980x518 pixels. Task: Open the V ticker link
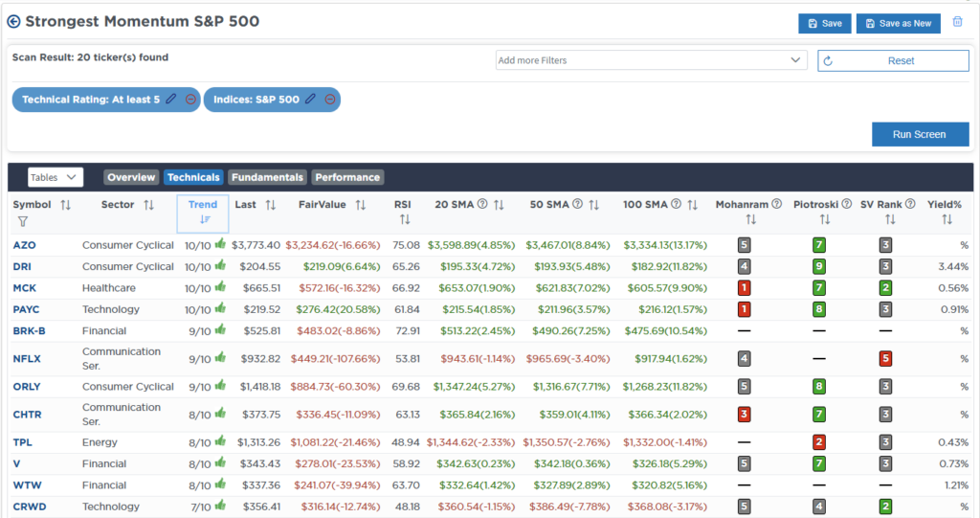tap(16, 463)
